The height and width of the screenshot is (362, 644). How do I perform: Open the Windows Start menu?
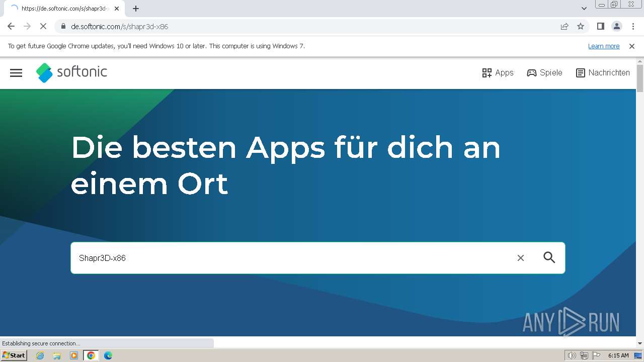pyautogui.click(x=14, y=355)
